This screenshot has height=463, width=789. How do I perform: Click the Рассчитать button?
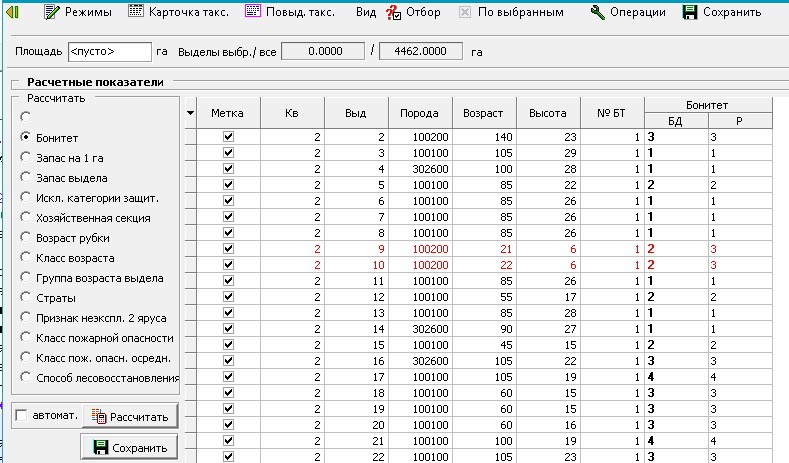(x=130, y=417)
